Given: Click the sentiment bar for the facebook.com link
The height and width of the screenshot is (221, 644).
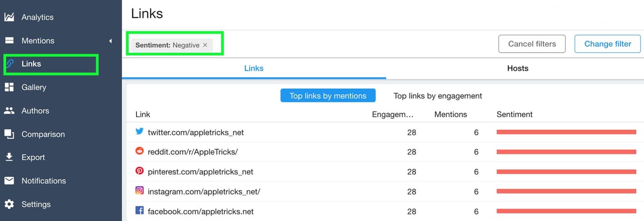Looking at the screenshot, I should (x=567, y=211).
